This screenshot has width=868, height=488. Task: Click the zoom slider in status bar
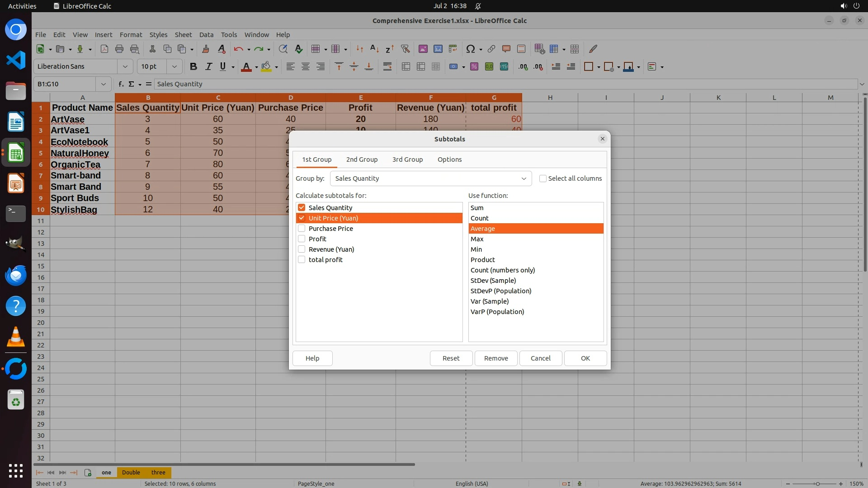tap(817, 483)
